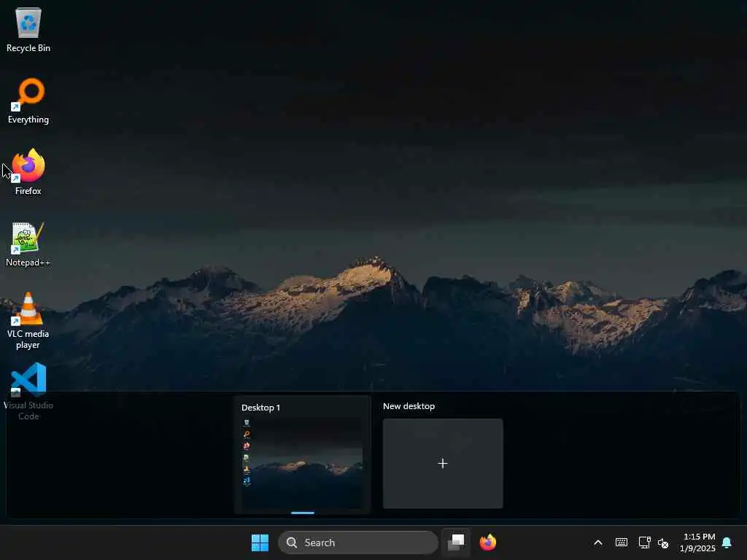Open Firefox from the taskbar

click(x=488, y=542)
